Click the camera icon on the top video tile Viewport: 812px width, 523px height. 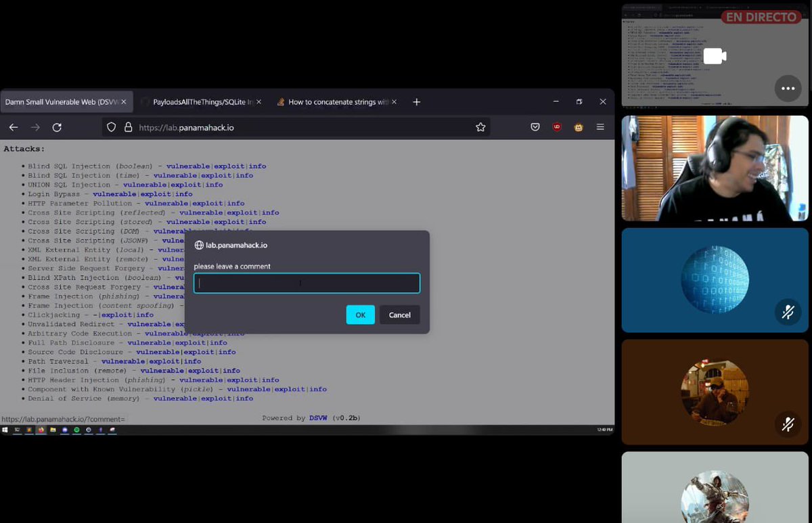pyautogui.click(x=715, y=56)
